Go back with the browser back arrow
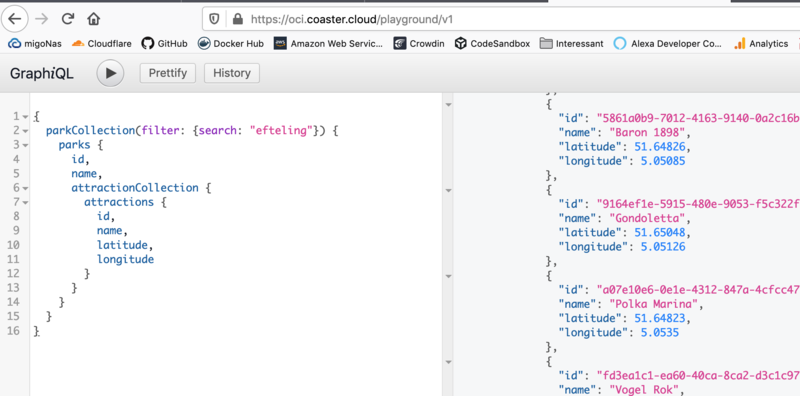This screenshot has height=396, width=800. click(15, 19)
